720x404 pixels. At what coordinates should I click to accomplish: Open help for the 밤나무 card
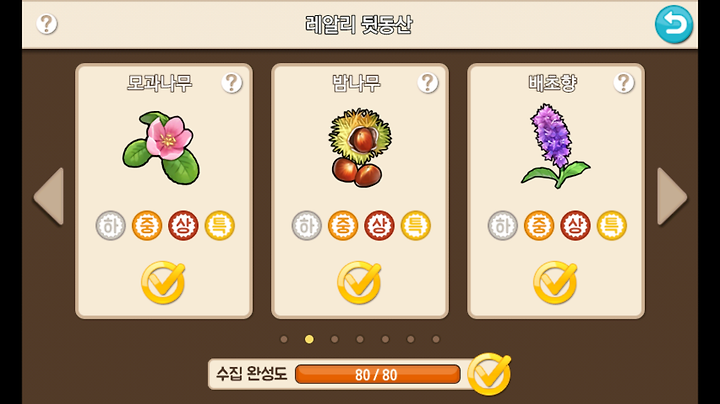(428, 83)
